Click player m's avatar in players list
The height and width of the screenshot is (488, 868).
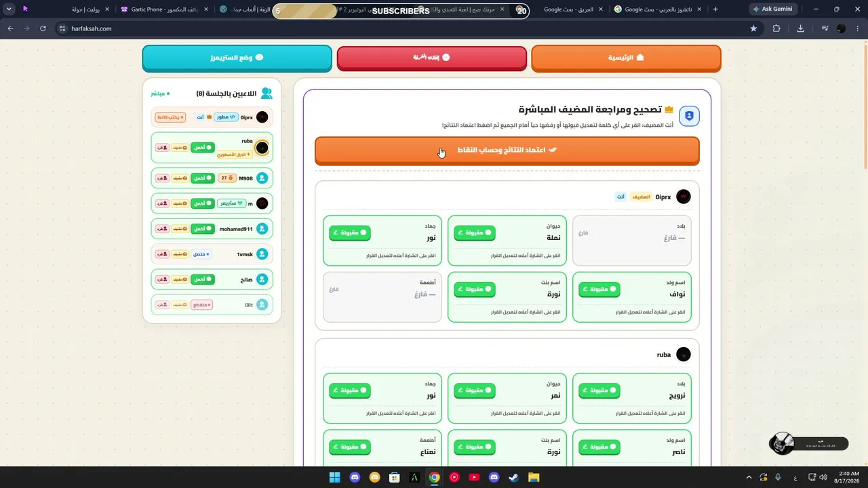coord(262,203)
